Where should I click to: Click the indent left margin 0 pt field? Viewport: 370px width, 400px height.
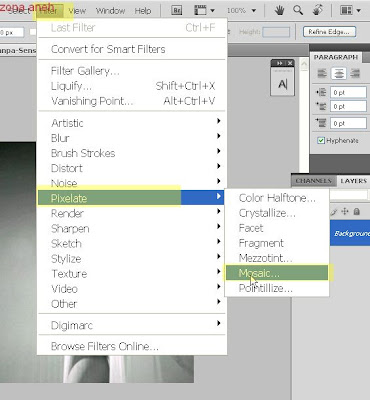[x=348, y=92]
